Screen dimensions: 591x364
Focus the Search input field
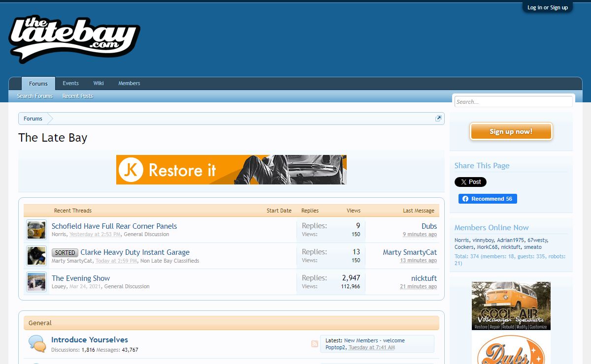point(513,102)
